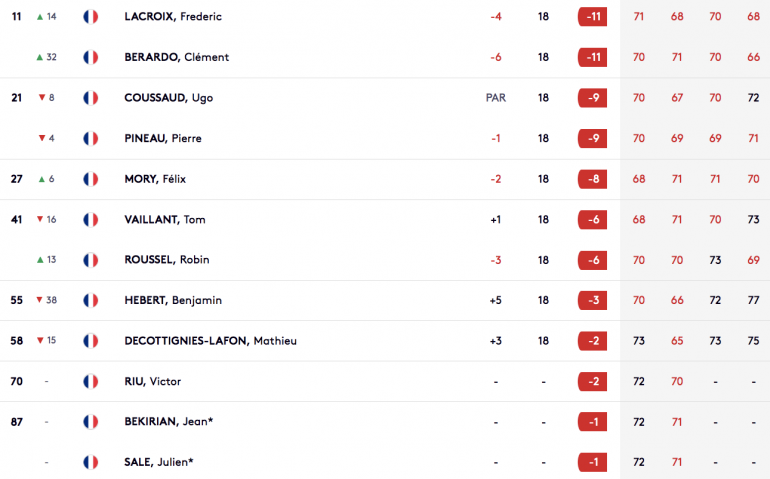Click the red down arrow beside PINEAU, Pierre
This screenshot has width=770, height=479.
[42, 138]
